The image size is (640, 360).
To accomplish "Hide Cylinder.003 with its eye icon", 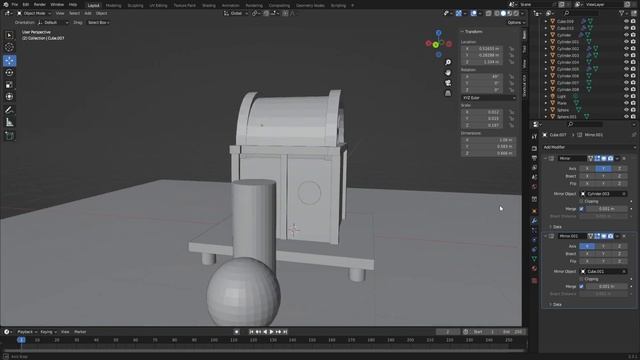I will click(x=626, y=56).
